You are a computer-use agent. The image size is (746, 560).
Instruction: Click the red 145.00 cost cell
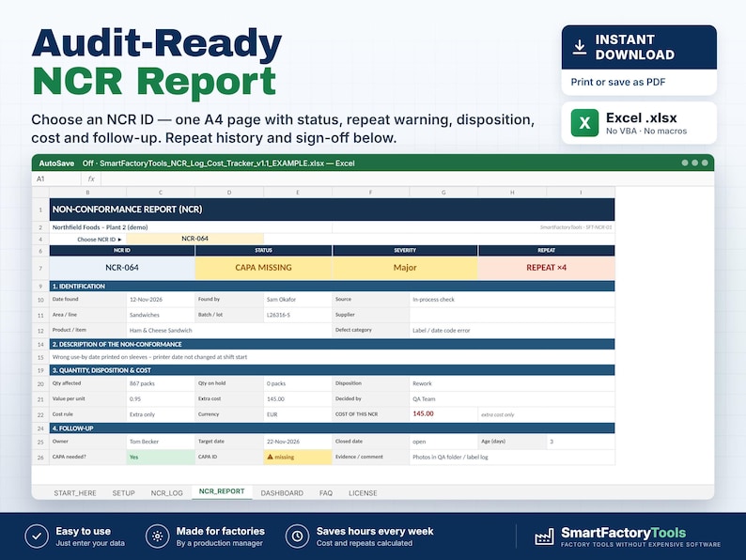[x=443, y=414]
